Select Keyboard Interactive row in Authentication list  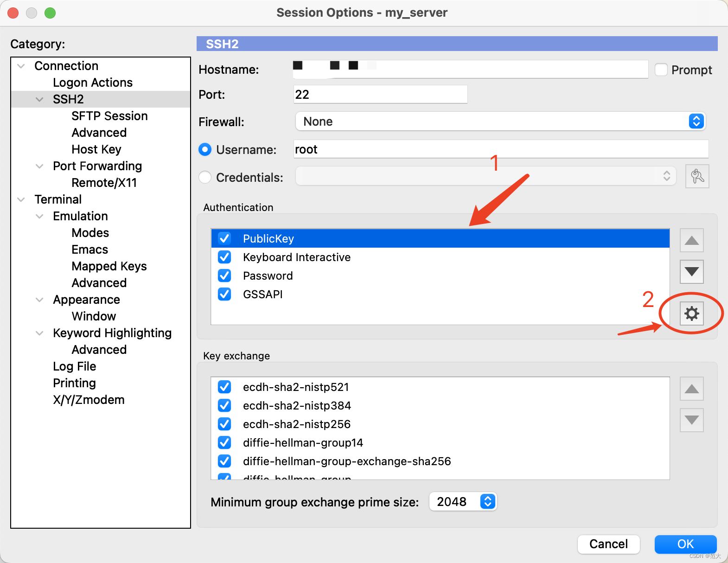tap(441, 257)
